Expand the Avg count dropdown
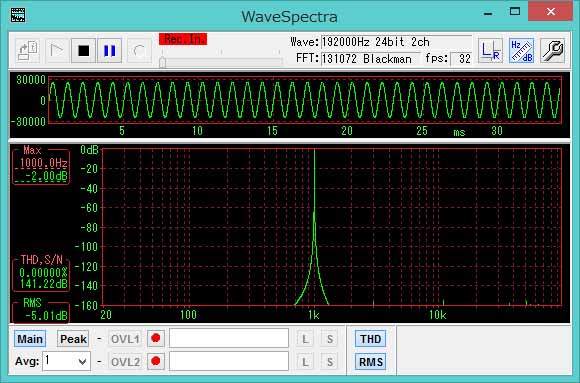Screen dimensions: 580x383 coord(66,361)
